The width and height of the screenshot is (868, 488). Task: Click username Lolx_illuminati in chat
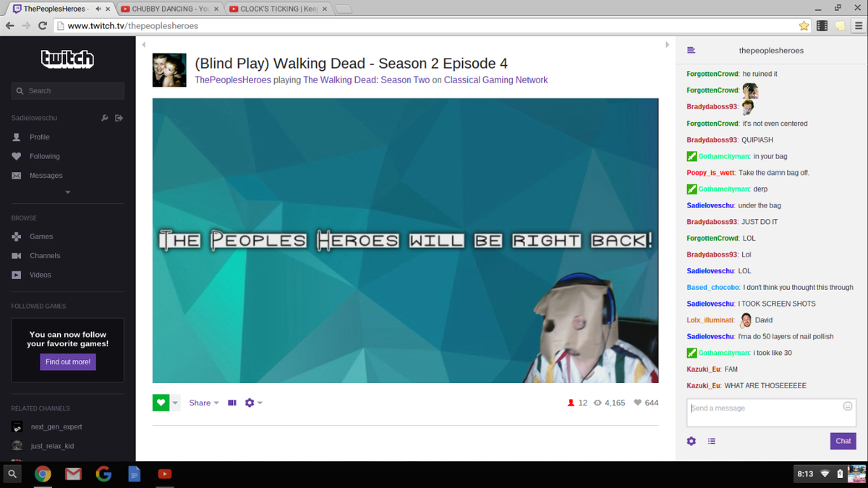710,320
